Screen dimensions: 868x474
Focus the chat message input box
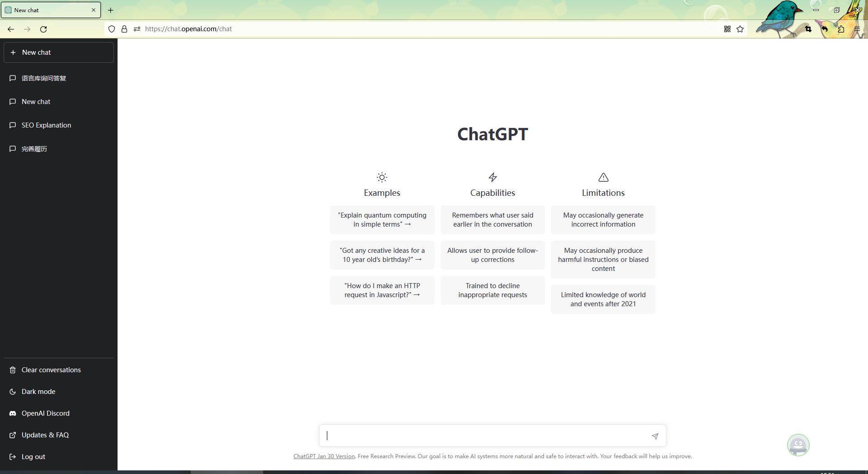click(x=486, y=436)
